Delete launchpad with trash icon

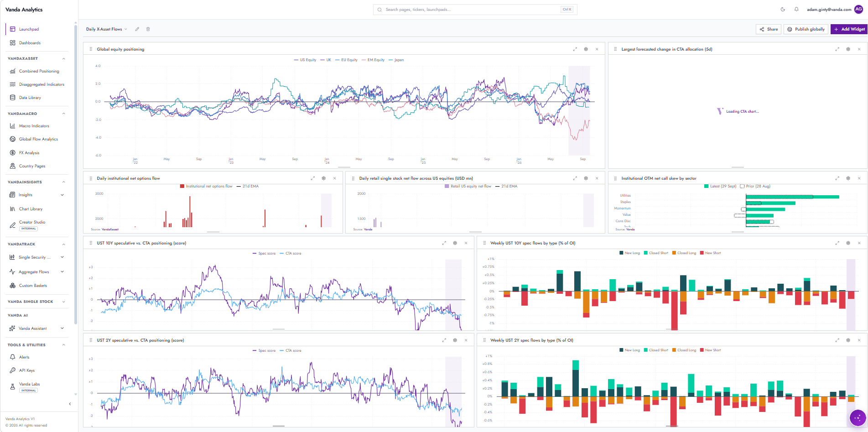pos(148,29)
